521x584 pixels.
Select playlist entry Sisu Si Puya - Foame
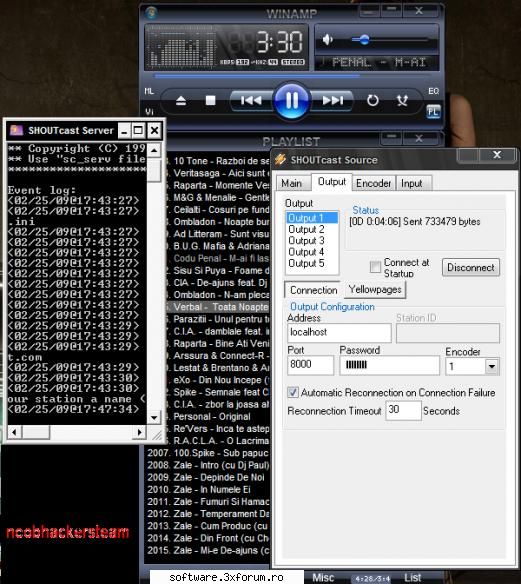click(x=218, y=271)
